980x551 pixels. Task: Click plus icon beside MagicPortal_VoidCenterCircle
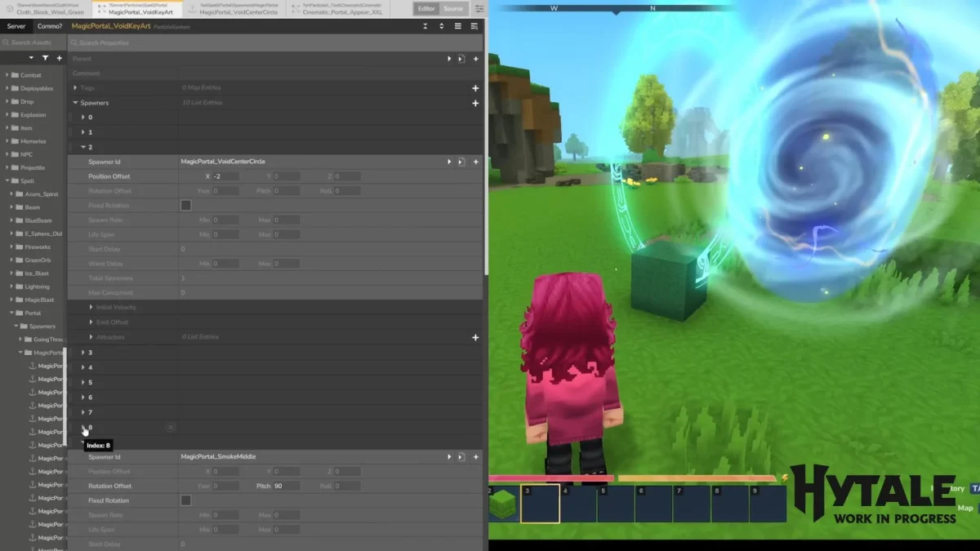click(475, 162)
